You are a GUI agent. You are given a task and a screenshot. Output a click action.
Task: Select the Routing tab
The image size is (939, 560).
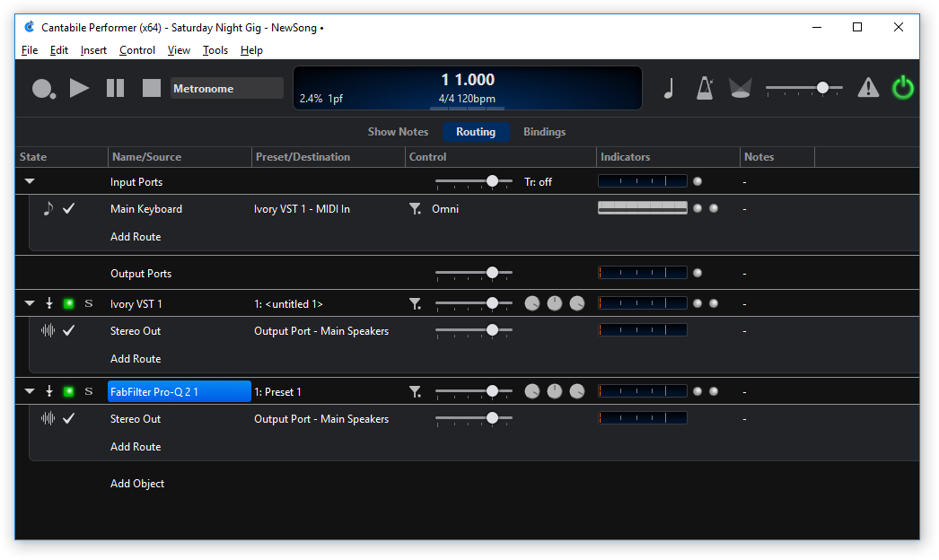[x=476, y=132]
